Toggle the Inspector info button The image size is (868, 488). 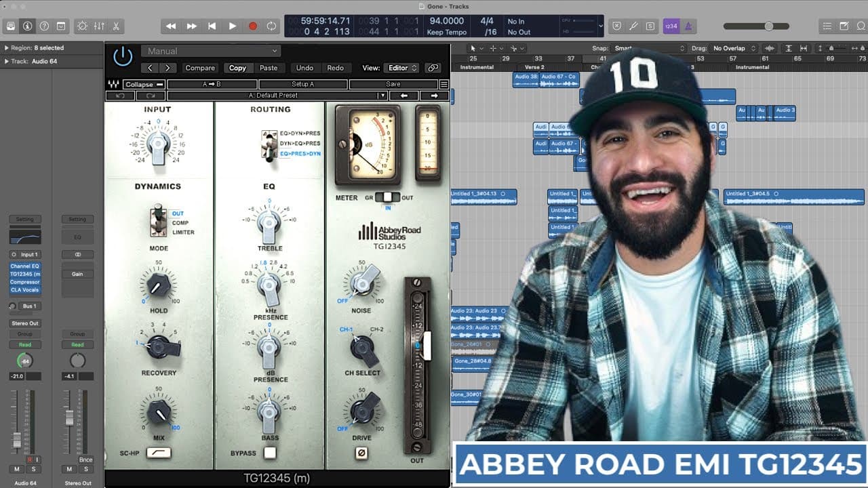click(x=27, y=26)
